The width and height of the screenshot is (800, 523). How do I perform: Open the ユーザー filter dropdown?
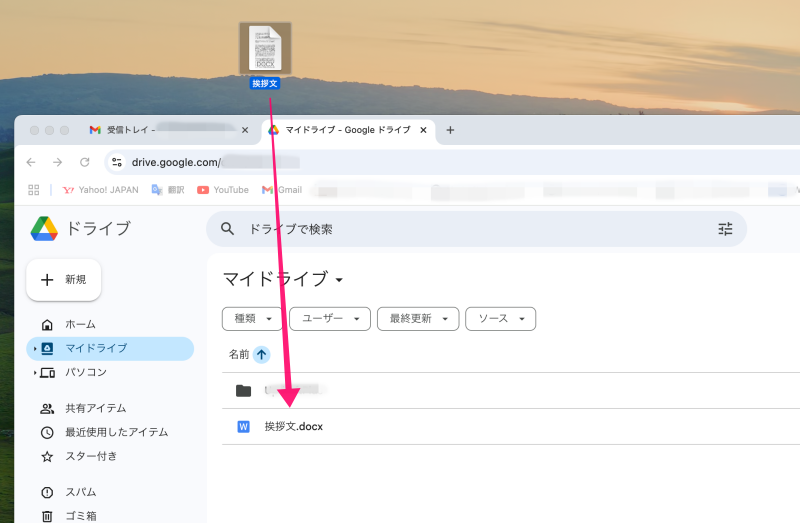330,319
